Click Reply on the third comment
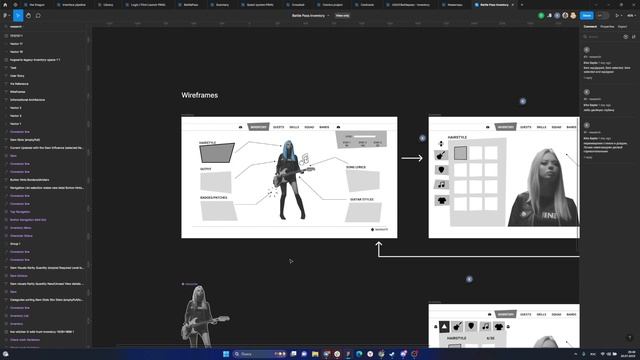 click(x=588, y=157)
